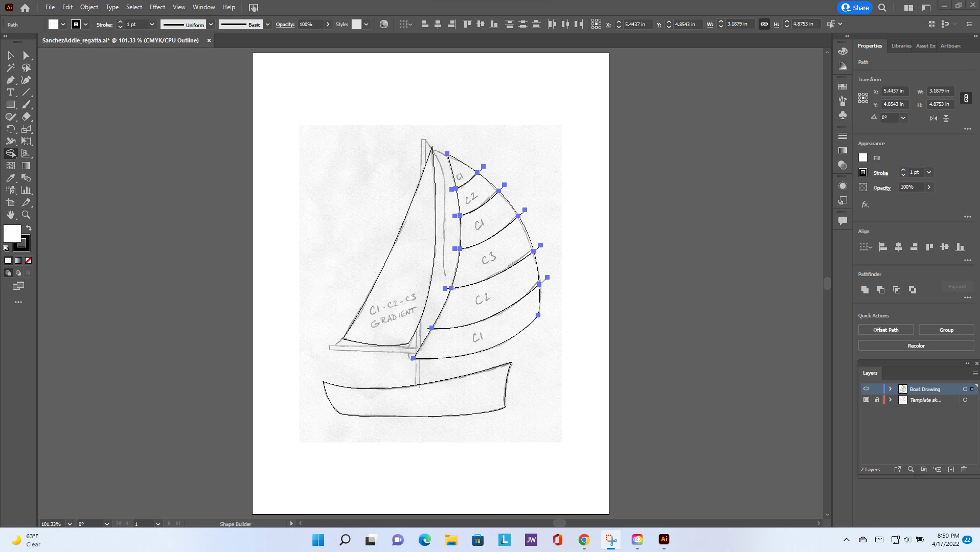980x552 pixels.
Task: Open the search magnifier in title bar
Action: (x=882, y=8)
